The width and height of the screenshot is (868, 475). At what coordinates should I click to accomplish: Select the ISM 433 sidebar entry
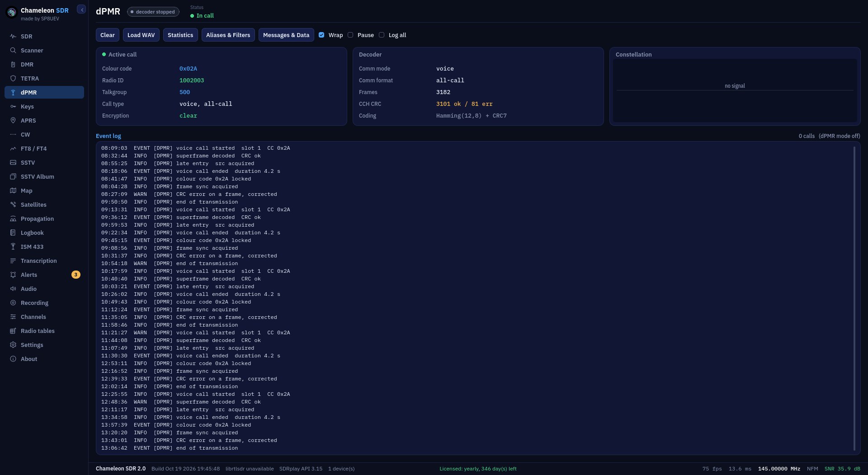tap(44, 247)
